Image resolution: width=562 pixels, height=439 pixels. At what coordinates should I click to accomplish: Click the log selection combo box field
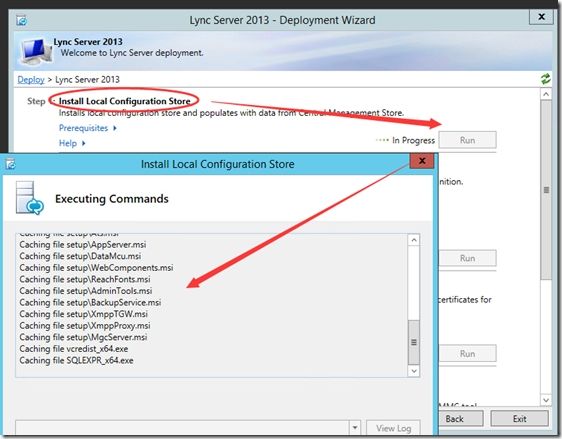pos(187,428)
